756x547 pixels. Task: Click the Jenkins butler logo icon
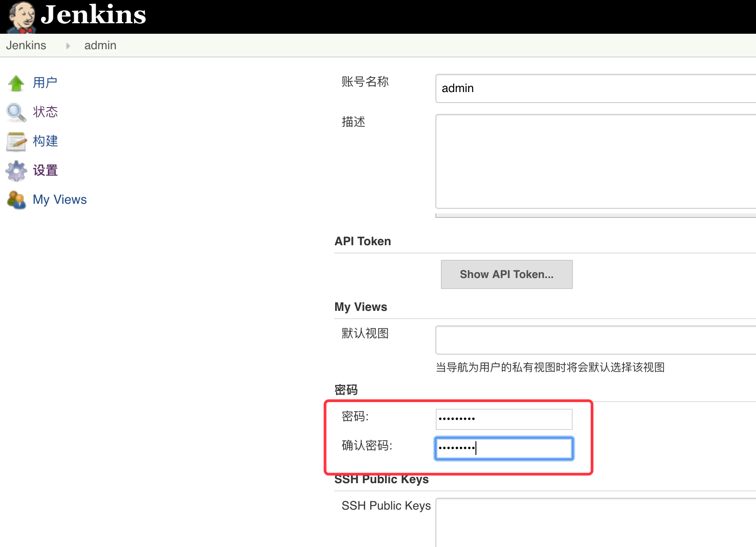click(21, 17)
